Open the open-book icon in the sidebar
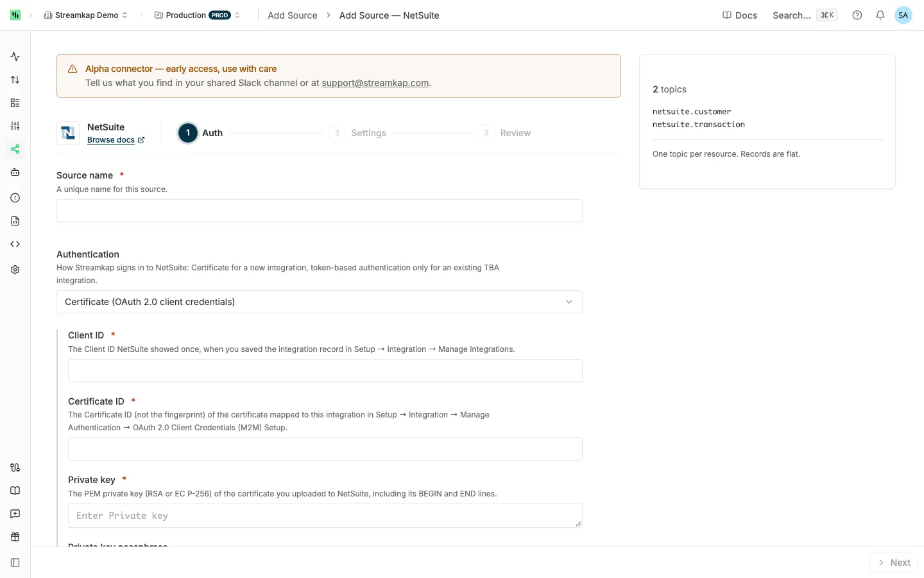Screen dimensions: 924x578 15,491
